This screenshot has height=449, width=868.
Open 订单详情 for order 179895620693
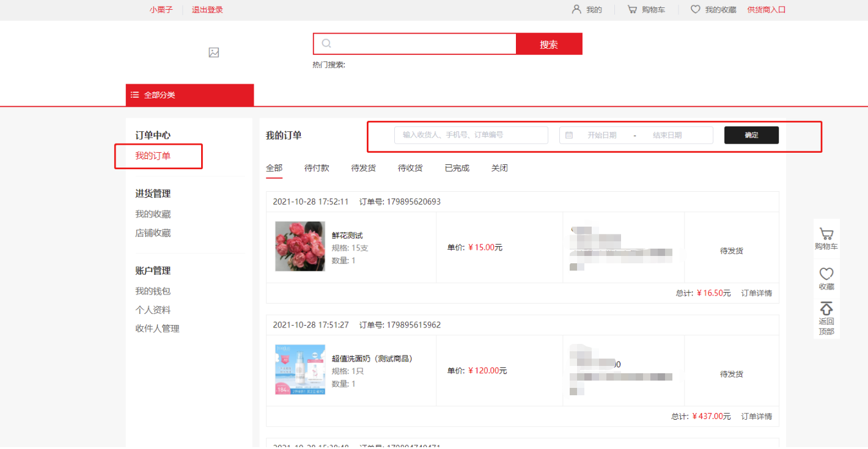click(x=756, y=293)
